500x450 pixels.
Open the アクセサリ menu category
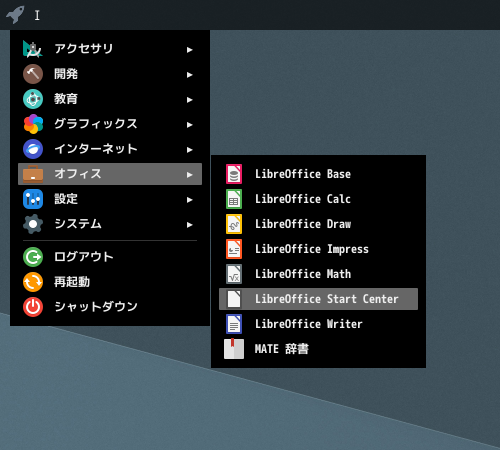click(110, 49)
